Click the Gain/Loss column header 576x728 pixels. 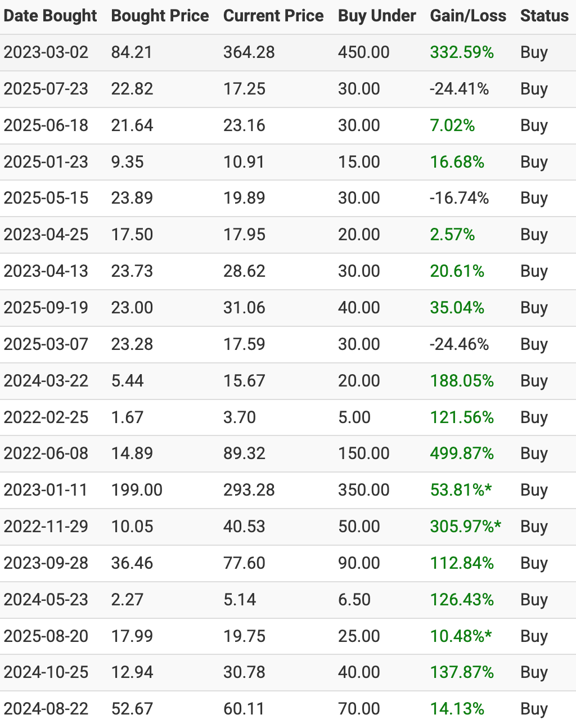coord(468,16)
